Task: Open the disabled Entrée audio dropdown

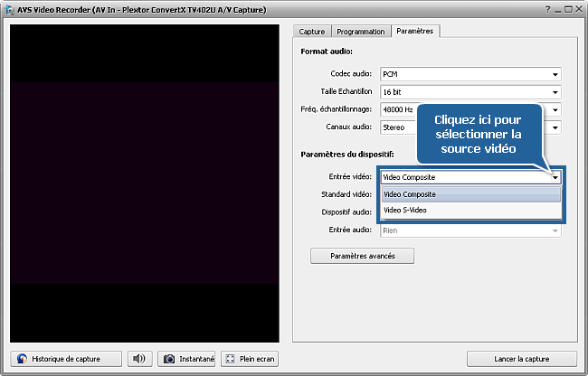Action: click(x=470, y=230)
